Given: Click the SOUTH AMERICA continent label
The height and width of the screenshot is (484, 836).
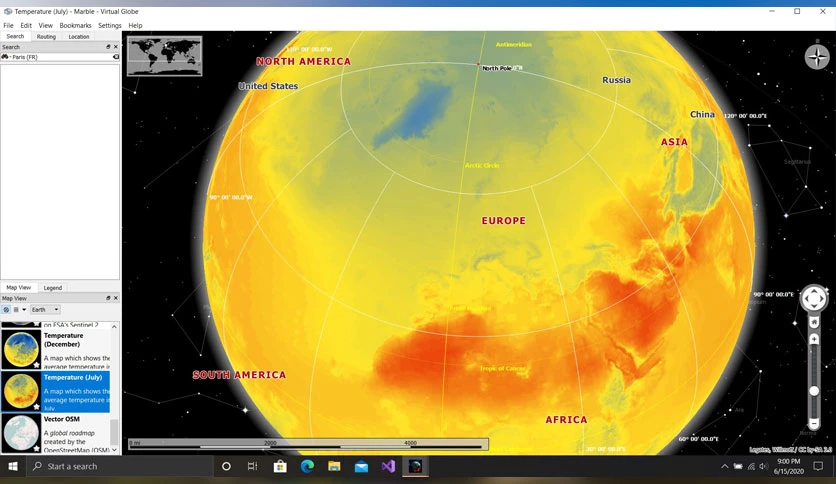Looking at the screenshot, I should (x=239, y=375).
